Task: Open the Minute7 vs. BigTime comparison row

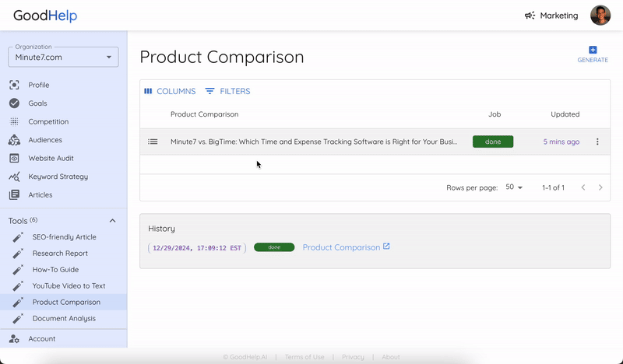Action: [x=314, y=142]
